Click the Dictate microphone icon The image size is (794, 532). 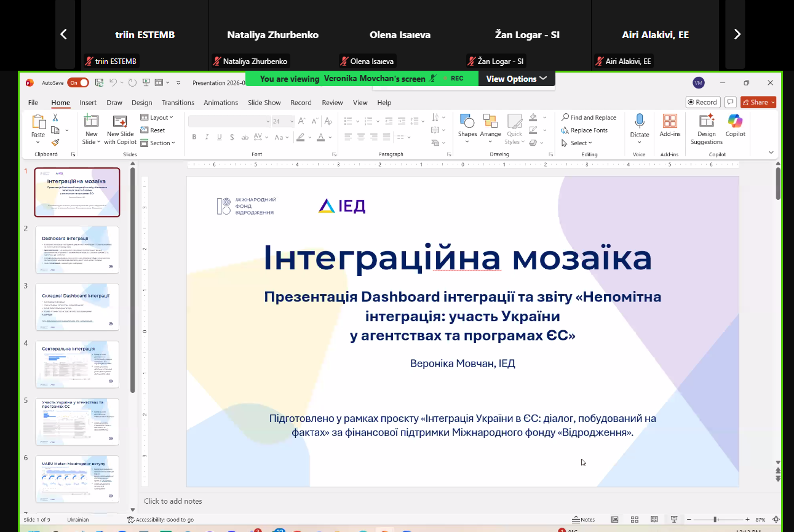(x=639, y=122)
